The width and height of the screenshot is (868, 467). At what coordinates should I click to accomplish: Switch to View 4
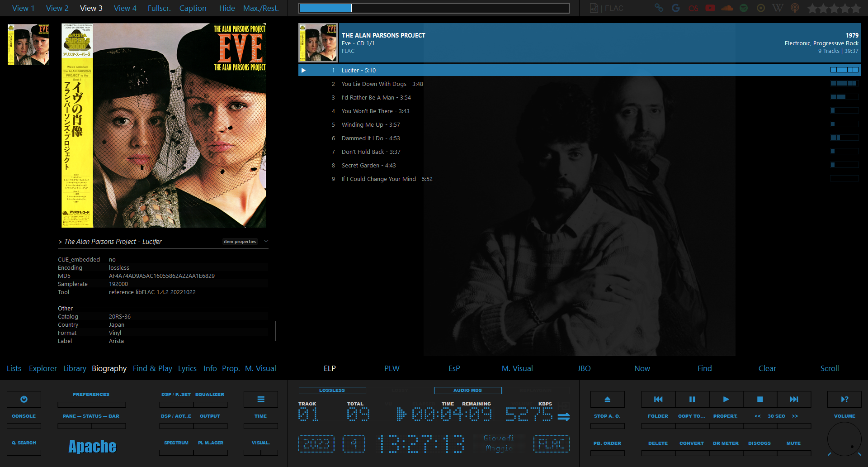point(125,8)
